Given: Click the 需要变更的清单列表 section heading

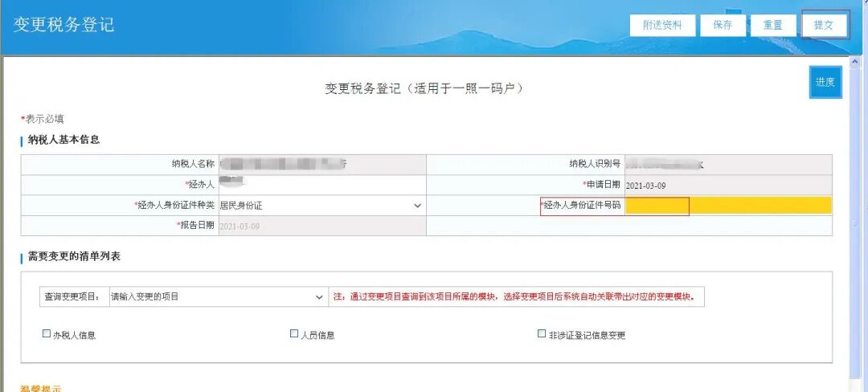Looking at the screenshot, I should click(x=74, y=256).
